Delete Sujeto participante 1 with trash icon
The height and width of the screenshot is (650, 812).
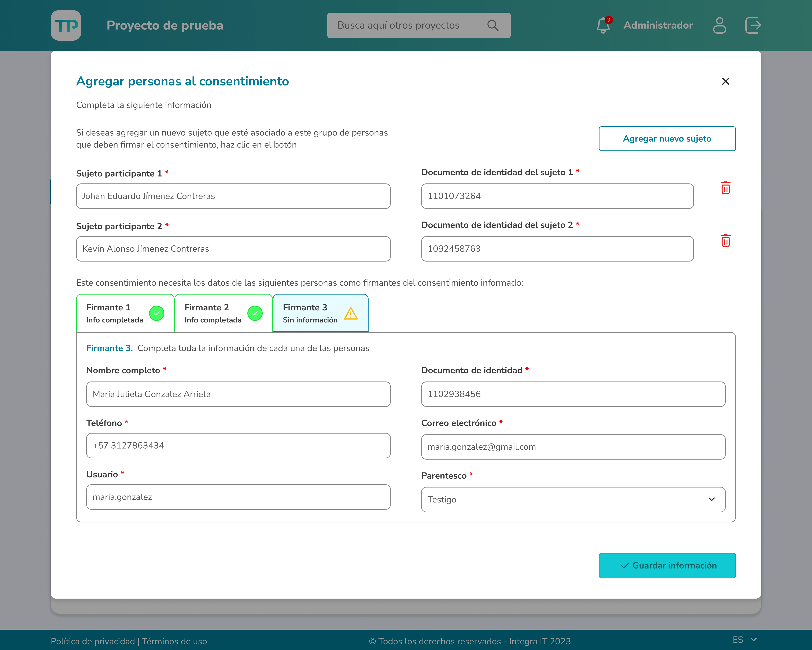725,188
